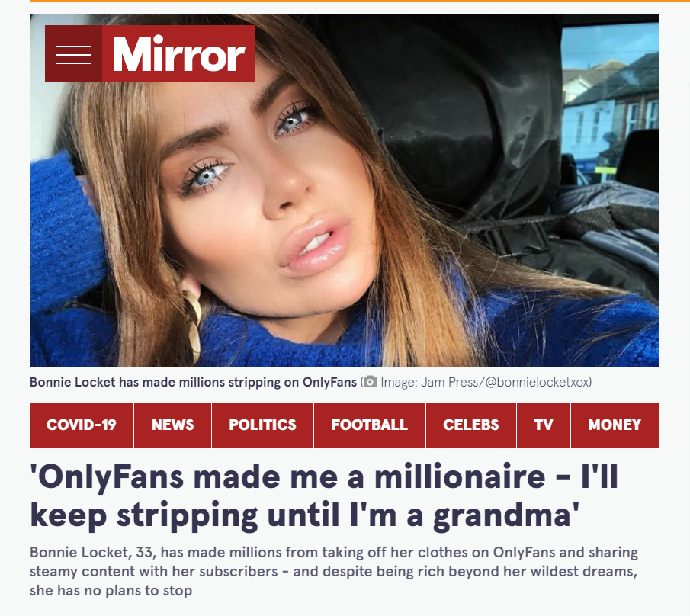
Task: Navigate to the Celebs section
Action: pyautogui.click(x=471, y=425)
